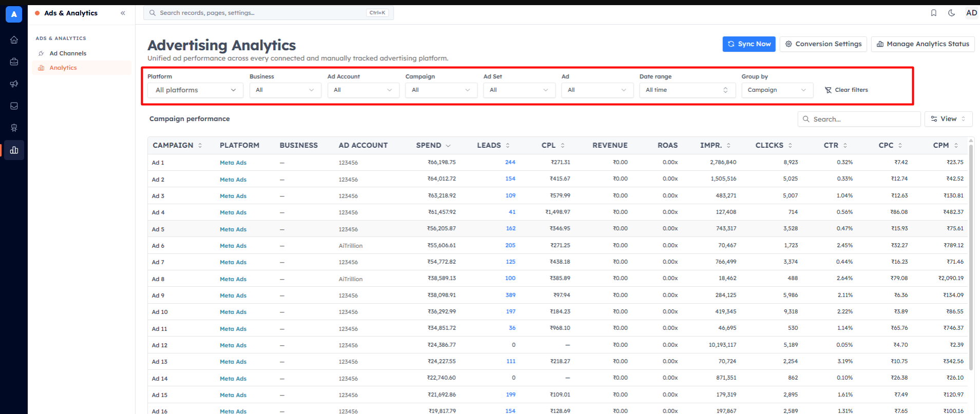The image size is (980, 414).
Task: Sort by CLICKS column arrows
Action: pos(790,145)
